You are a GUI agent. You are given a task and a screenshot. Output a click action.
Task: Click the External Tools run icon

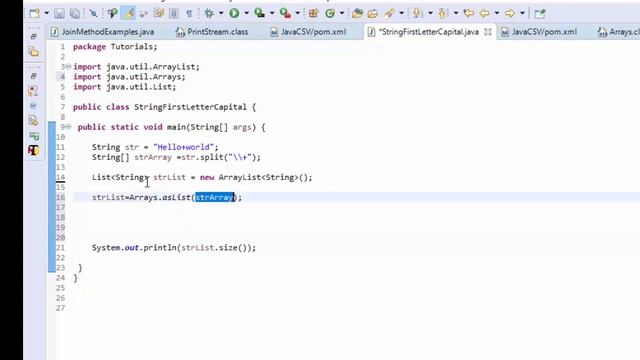click(x=285, y=13)
